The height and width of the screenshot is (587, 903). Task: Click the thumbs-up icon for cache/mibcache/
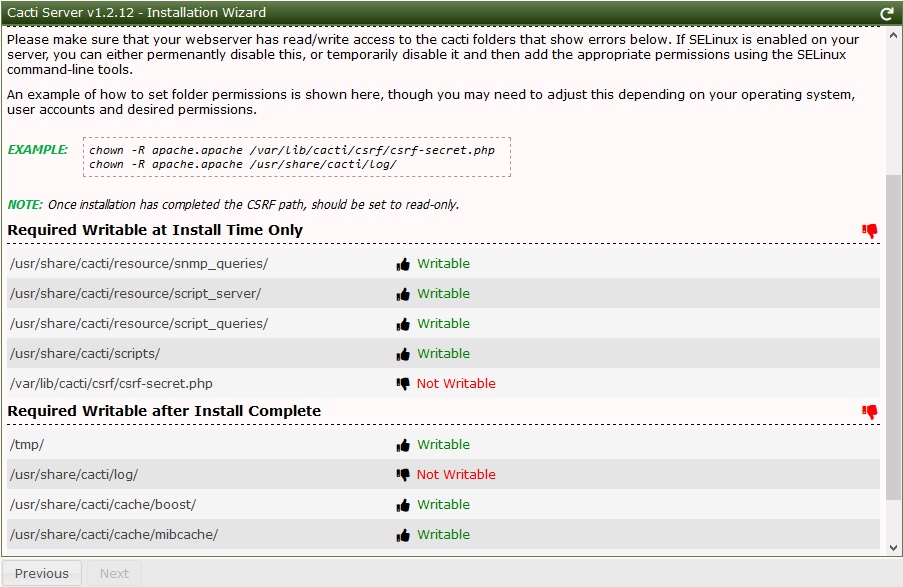click(403, 535)
